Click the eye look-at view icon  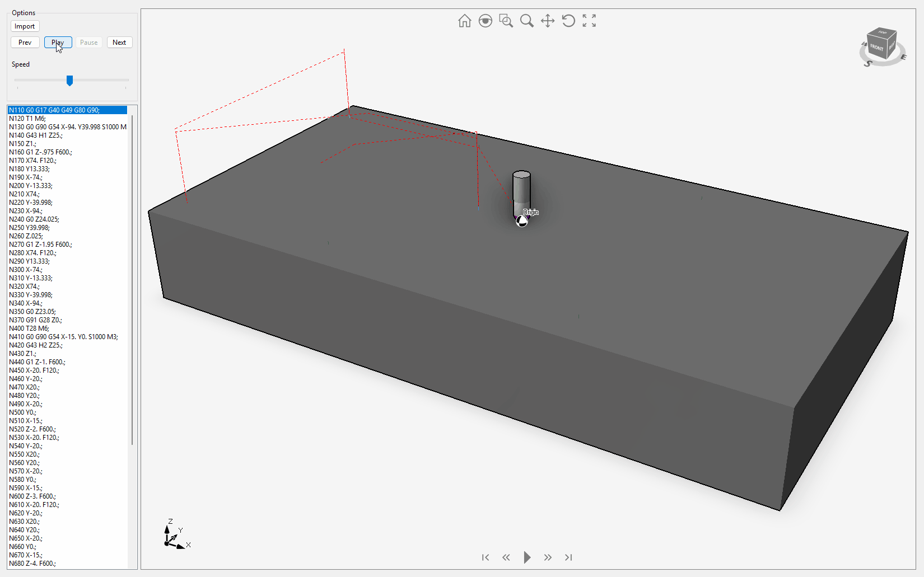click(485, 21)
